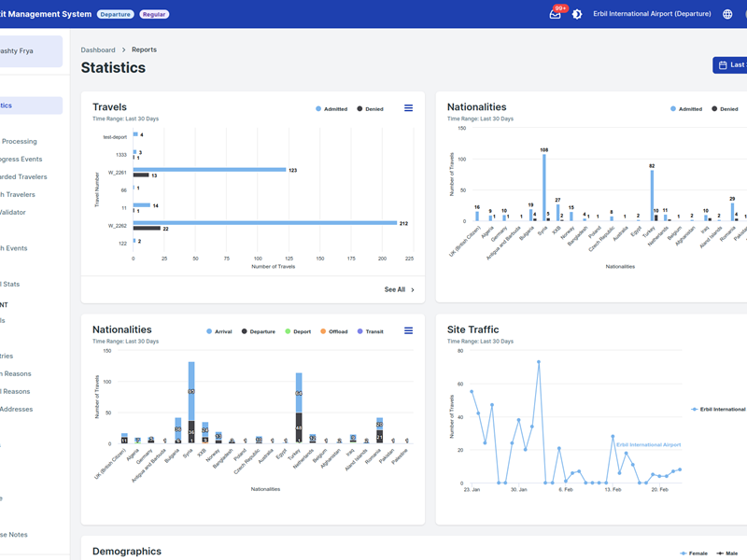Open the language globe icon

[728, 15]
